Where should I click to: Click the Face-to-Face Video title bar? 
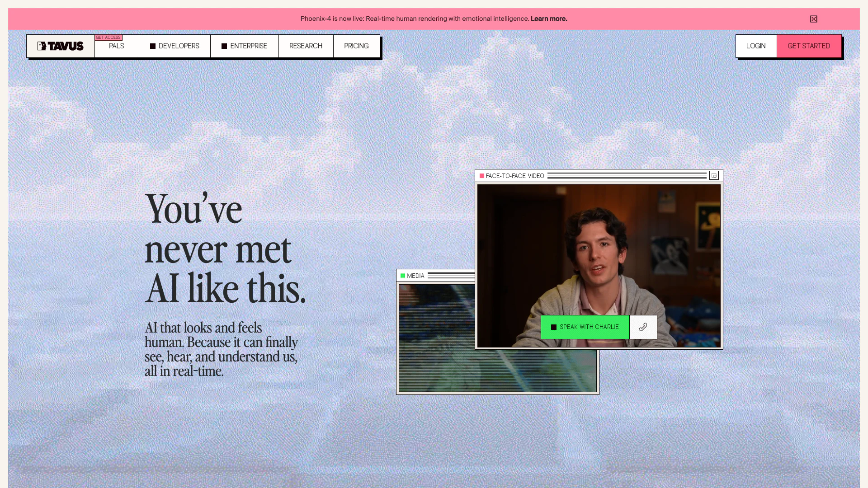click(626, 176)
